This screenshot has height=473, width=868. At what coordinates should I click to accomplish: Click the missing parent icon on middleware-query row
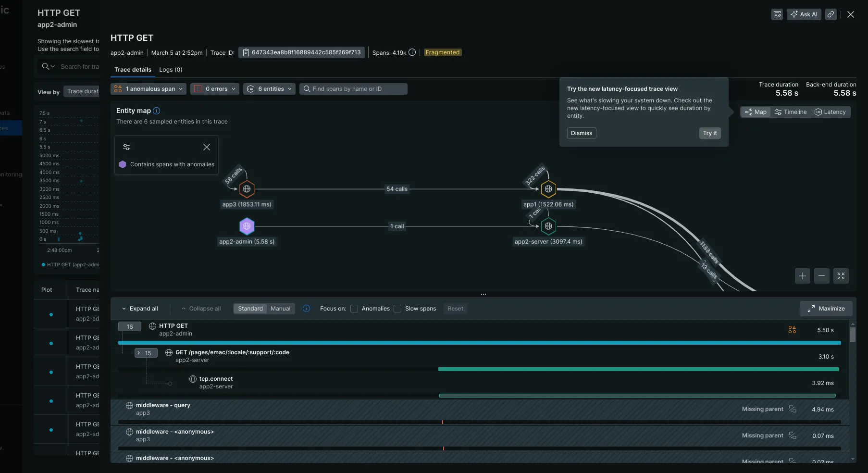tap(793, 409)
